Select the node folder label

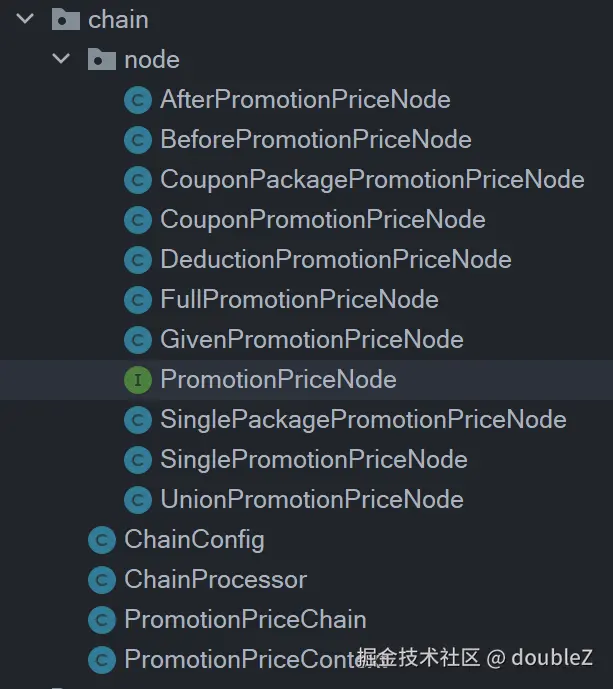[151, 59]
